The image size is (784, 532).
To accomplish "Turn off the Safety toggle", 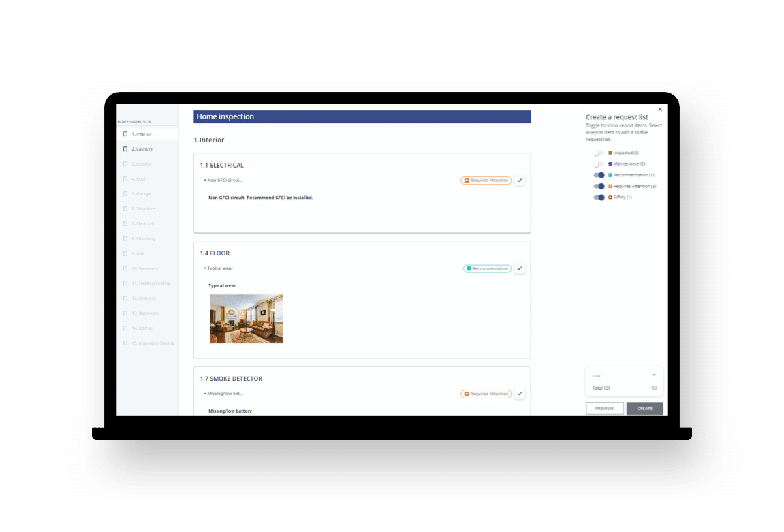I will [x=599, y=198].
